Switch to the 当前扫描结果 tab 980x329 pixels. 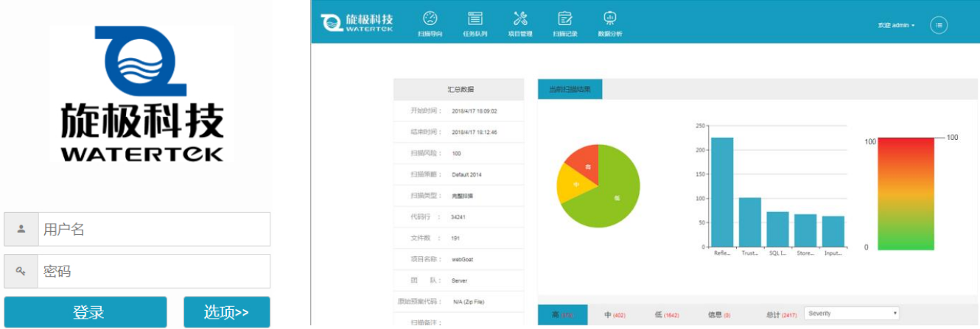pos(570,89)
